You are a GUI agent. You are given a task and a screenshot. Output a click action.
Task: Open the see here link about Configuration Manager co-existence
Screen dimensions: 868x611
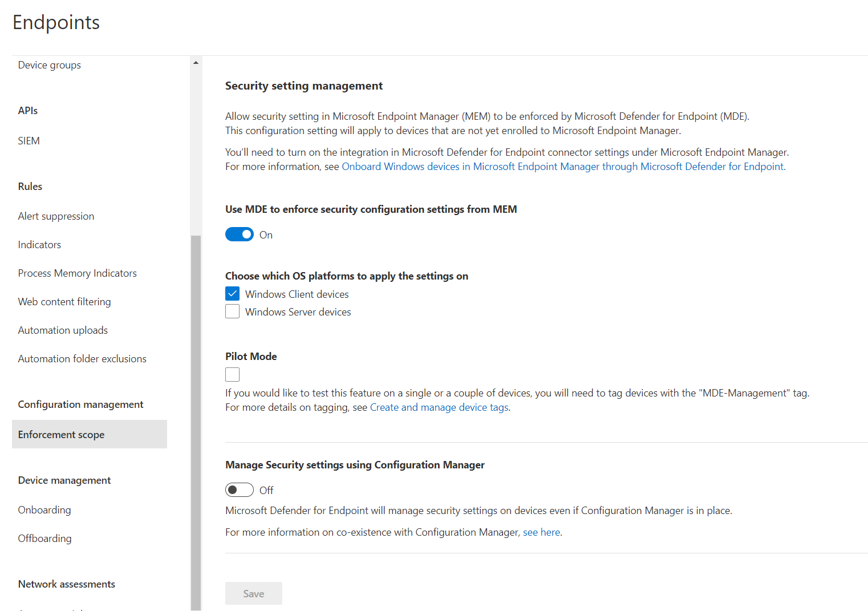541,532
